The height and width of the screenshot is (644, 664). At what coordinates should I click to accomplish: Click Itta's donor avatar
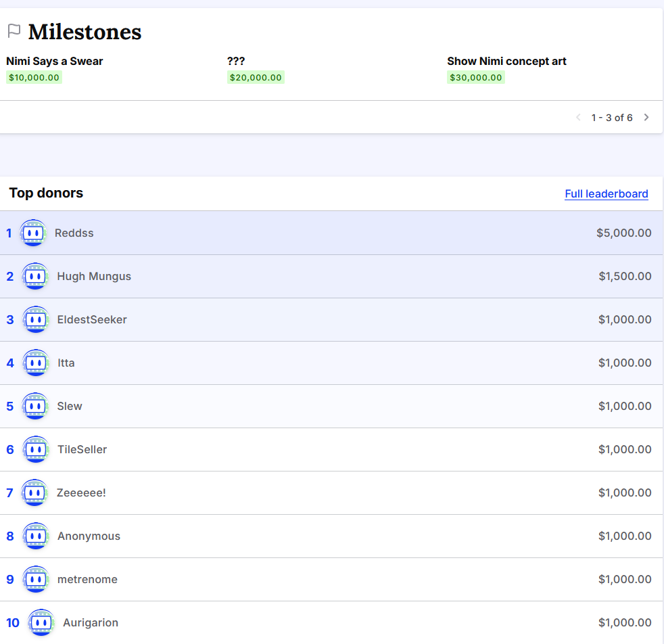pos(35,363)
